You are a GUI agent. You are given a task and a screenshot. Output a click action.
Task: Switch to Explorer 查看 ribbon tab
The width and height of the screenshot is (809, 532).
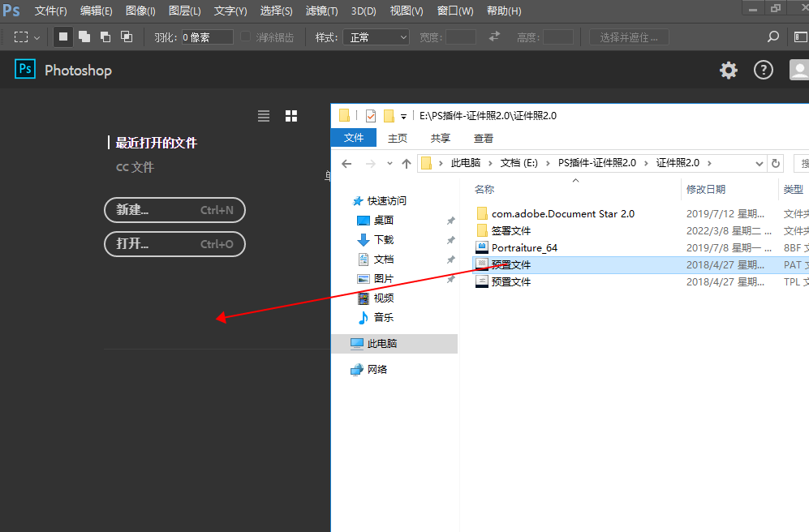point(484,138)
